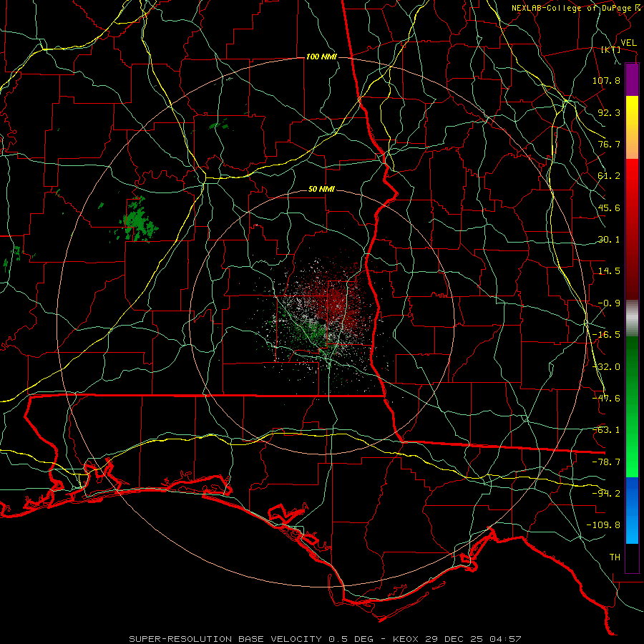Viewport: 644px width, 644px height.
Task: Click the NEXLAB-College of DuPage label
Action: pos(571,8)
